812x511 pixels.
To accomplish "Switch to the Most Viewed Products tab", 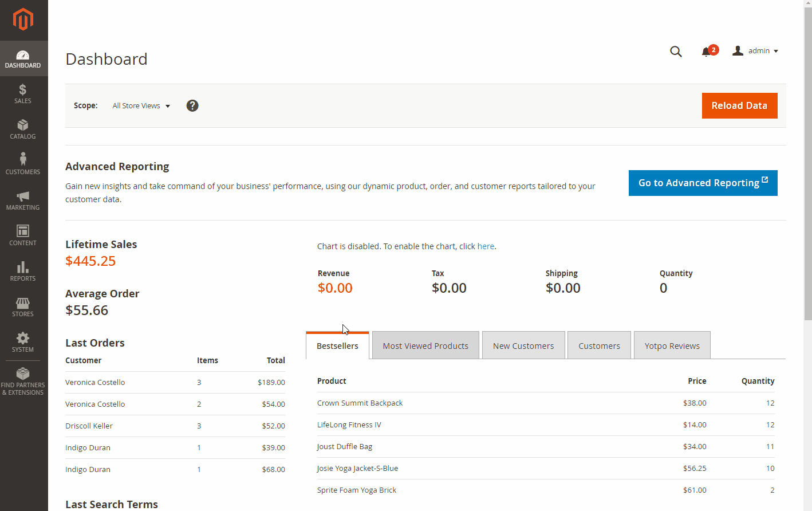I will (x=425, y=345).
